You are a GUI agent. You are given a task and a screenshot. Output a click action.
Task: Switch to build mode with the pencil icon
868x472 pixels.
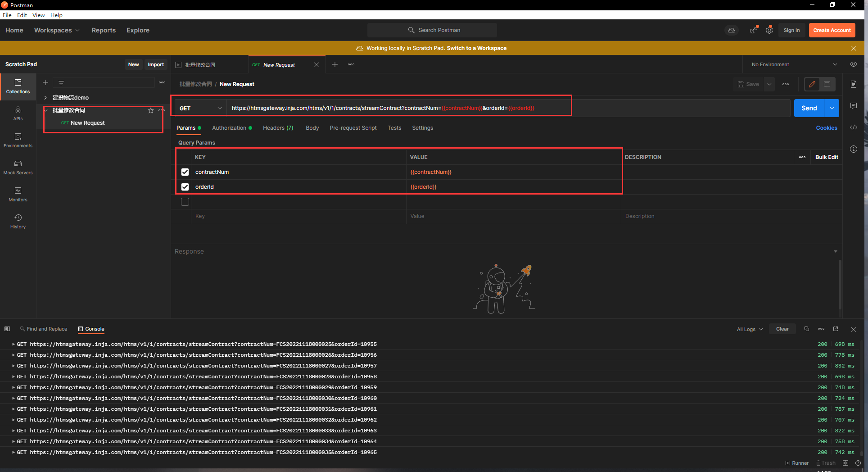812,84
